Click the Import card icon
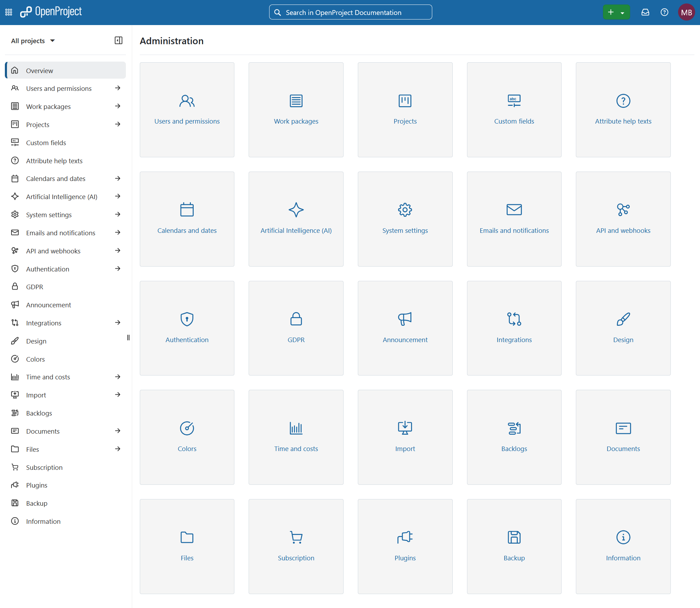Image resolution: width=700 pixels, height=608 pixels. click(x=405, y=428)
